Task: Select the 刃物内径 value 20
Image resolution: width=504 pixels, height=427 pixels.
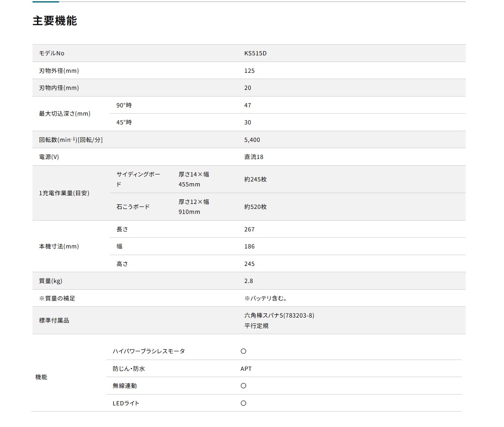Action: click(x=248, y=88)
